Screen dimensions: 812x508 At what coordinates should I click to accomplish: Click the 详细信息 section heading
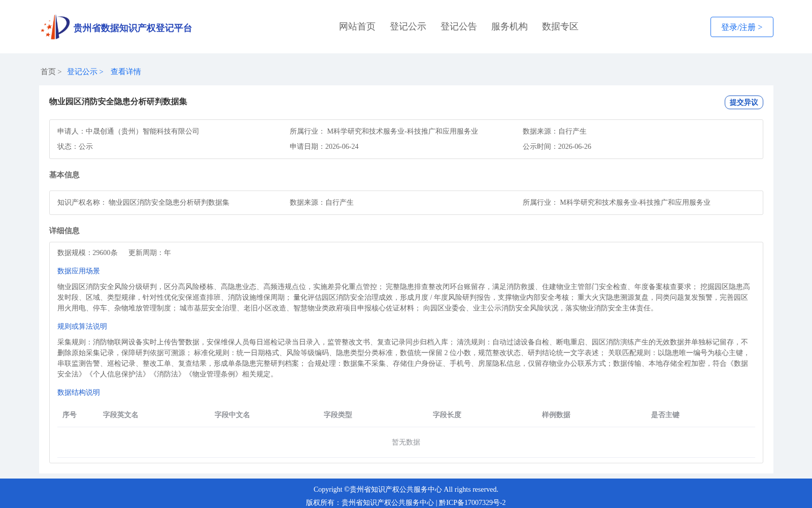coord(64,231)
